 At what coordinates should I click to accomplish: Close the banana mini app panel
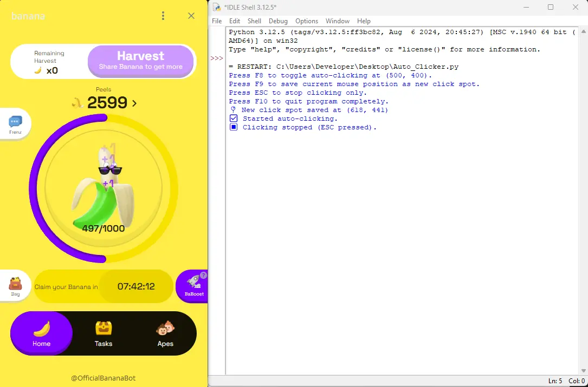(x=191, y=16)
